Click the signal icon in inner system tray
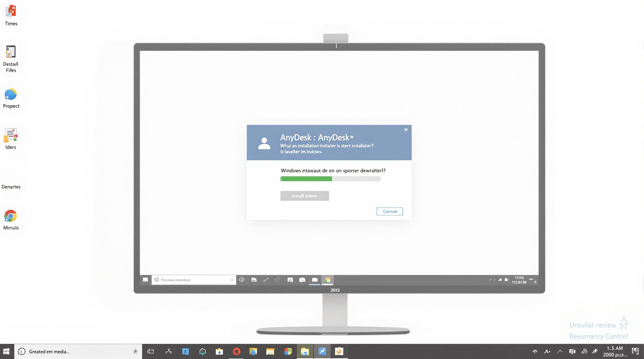The width and height of the screenshot is (644, 359). 500,280
